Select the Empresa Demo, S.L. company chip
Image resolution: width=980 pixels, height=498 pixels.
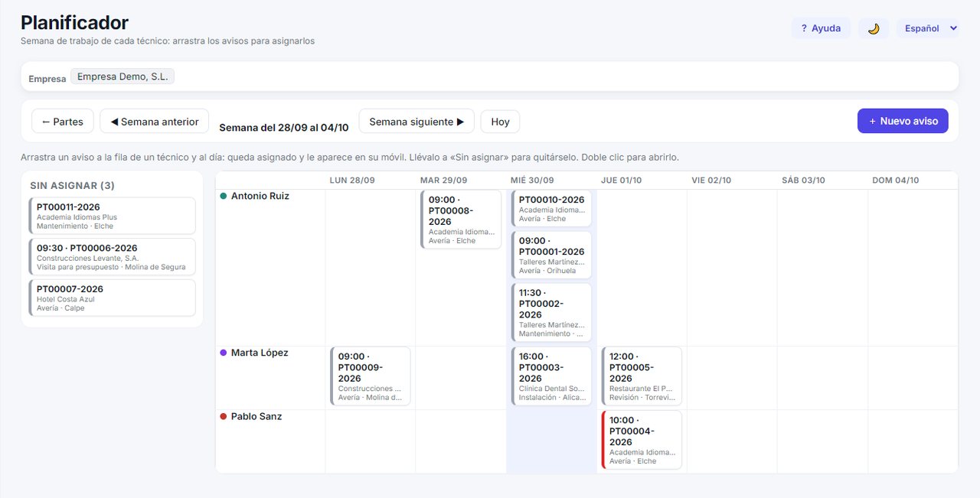tap(122, 76)
